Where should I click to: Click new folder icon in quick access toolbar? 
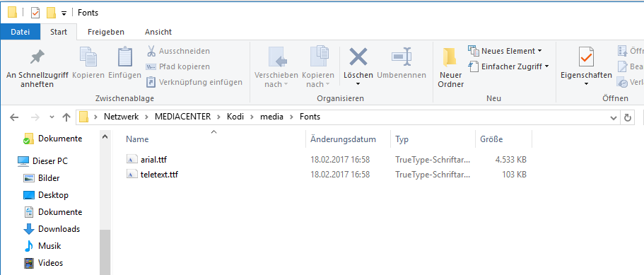pyautogui.click(x=51, y=13)
